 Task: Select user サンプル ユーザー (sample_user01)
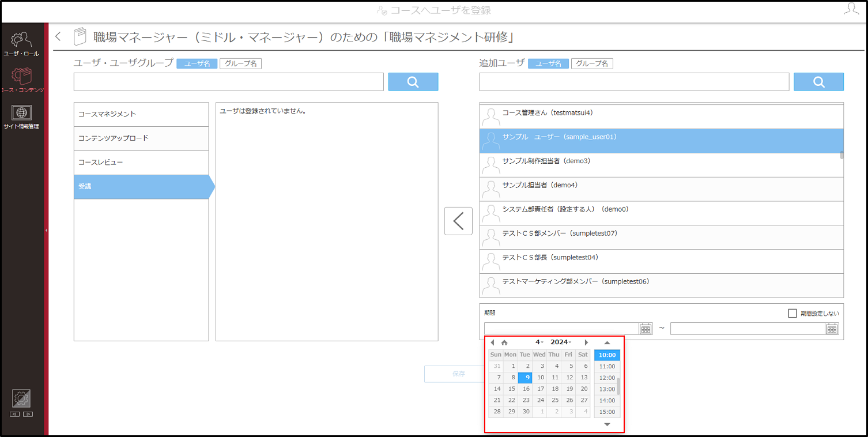pyautogui.click(x=661, y=141)
